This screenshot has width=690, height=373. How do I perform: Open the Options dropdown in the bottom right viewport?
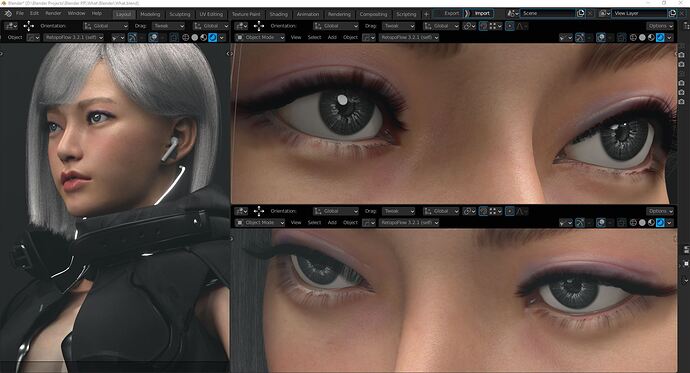click(x=660, y=211)
